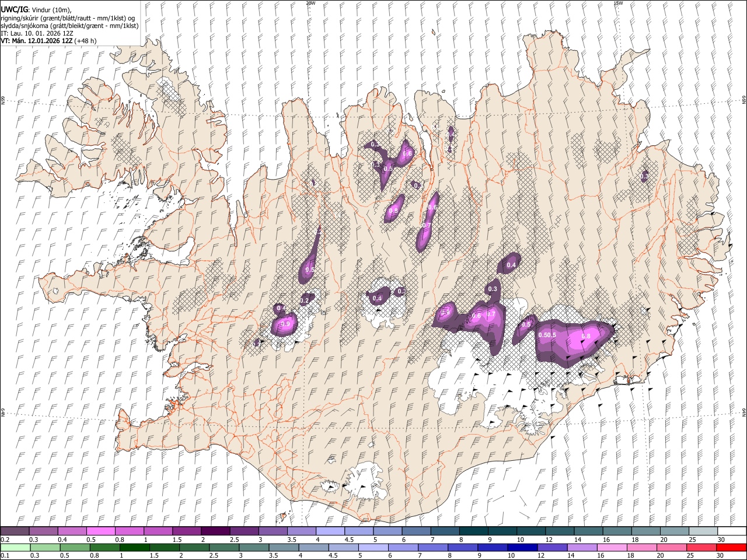The height and width of the screenshot is (560, 747).
Task: Click the pale green 0.1 rain legend swatch
Action: 15,547
